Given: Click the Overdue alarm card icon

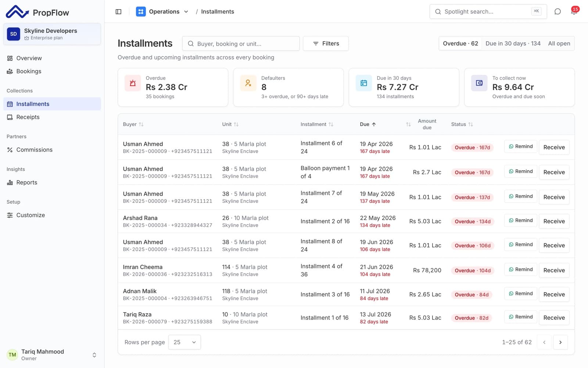Looking at the screenshot, I should pyautogui.click(x=133, y=83).
